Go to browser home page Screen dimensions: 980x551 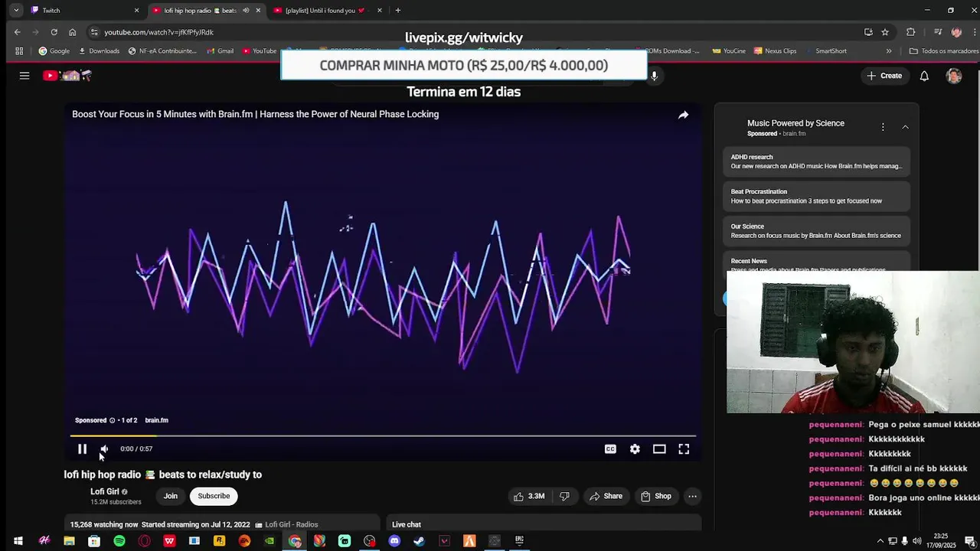coord(72,32)
